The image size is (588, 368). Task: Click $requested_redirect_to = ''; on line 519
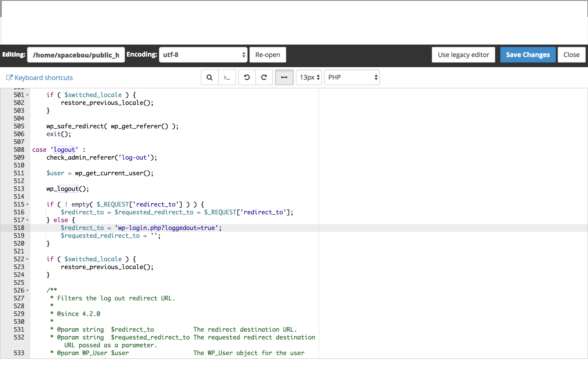click(x=111, y=236)
